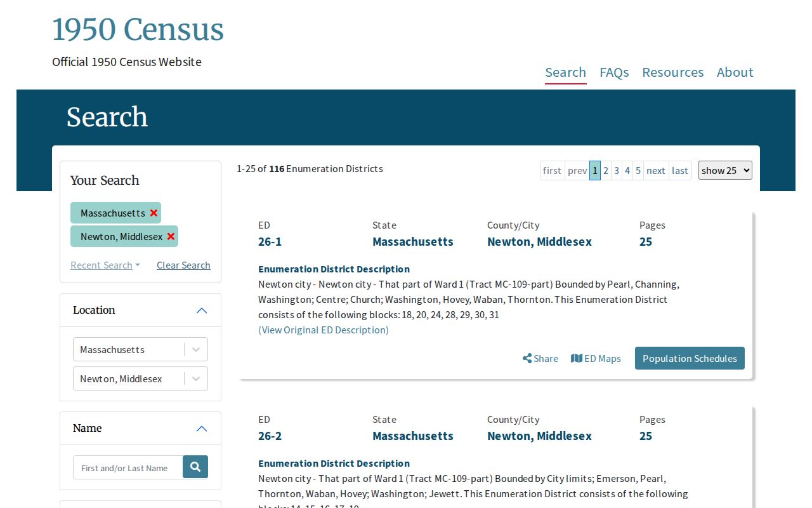
Task: Click the first page button
Action: point(552,170)
